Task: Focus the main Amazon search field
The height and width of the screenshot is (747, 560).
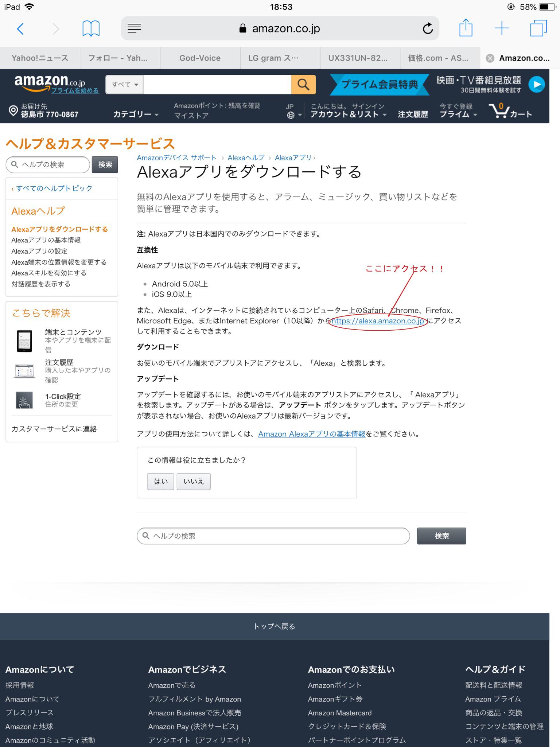Action: pos(217,85)
